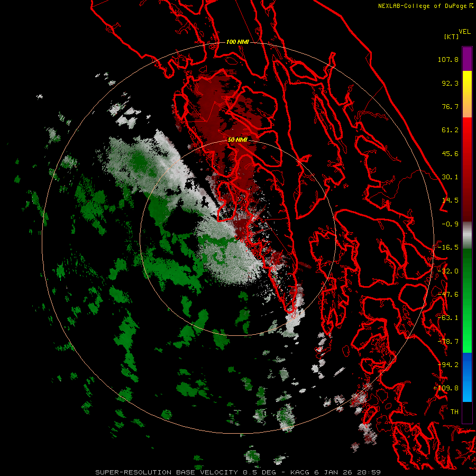Screen dimensions: 476x476
Task: Click the [KT] units label
Action: point(452,36)
